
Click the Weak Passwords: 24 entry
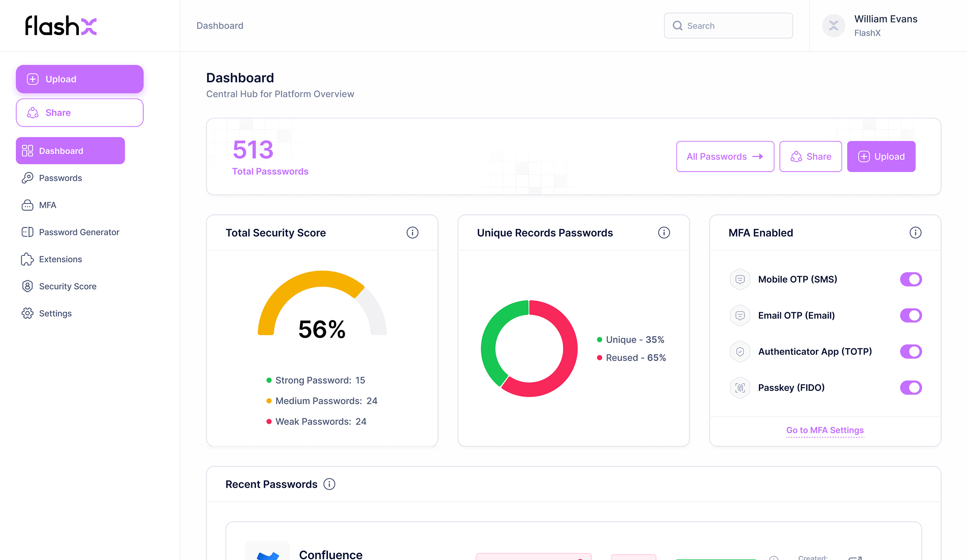pos(316,422)
